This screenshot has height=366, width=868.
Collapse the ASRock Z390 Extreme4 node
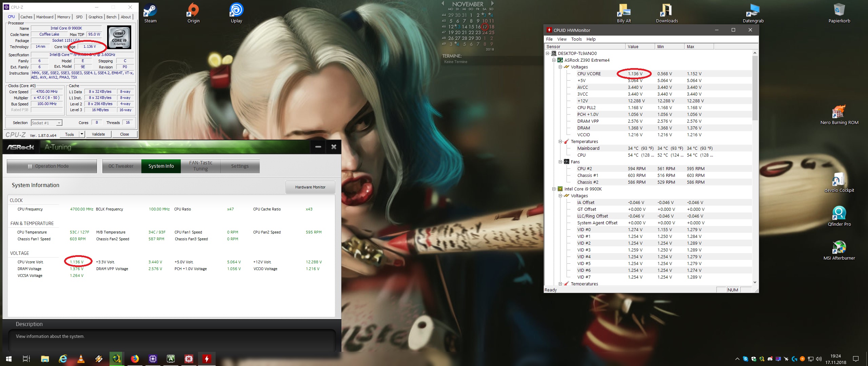554,60
